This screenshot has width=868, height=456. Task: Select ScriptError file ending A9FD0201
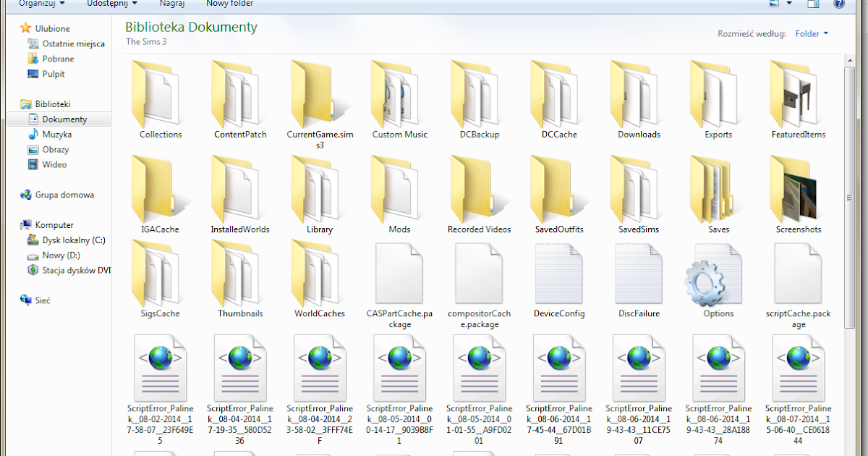(x=479, y=389)
